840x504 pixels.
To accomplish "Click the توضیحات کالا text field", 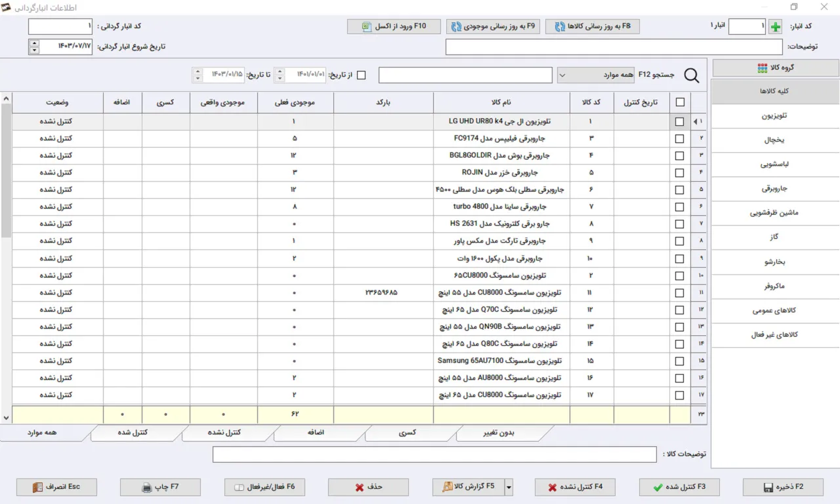I will click(x=434, y=455).
